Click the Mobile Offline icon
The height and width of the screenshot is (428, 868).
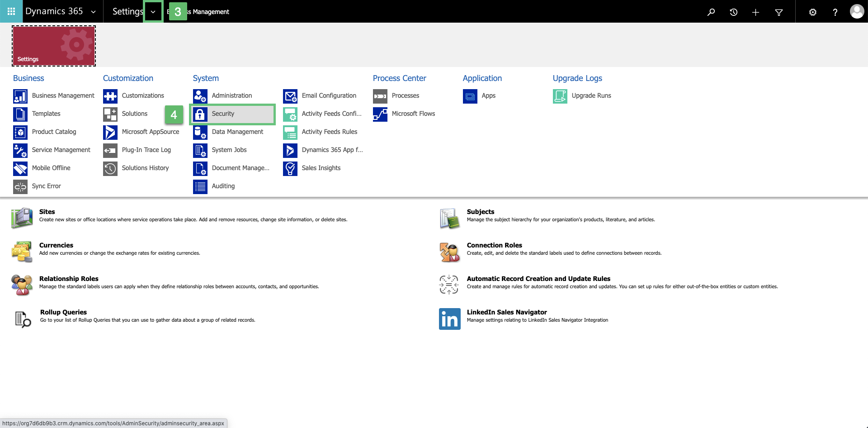20,169
